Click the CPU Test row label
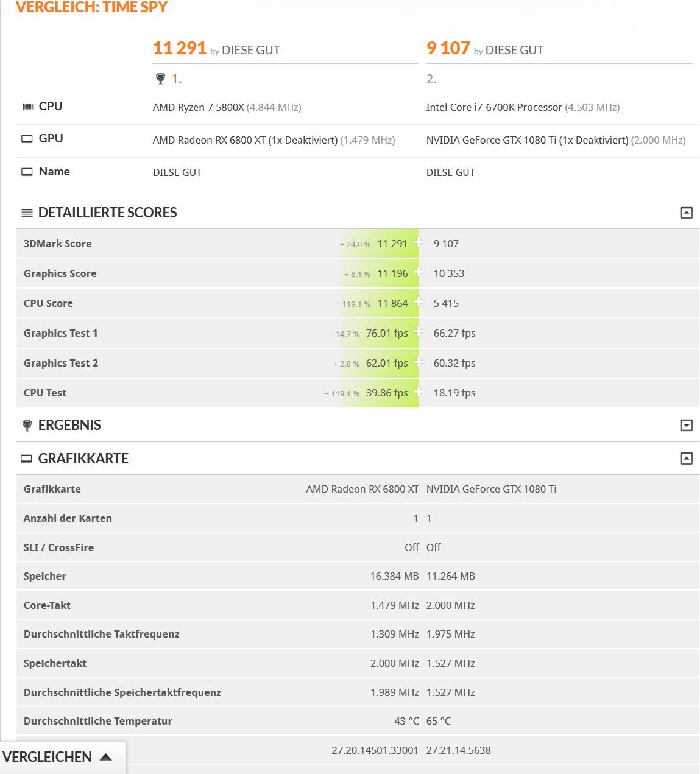The height and width of the screenshot is (774, 700). point(44,393)
